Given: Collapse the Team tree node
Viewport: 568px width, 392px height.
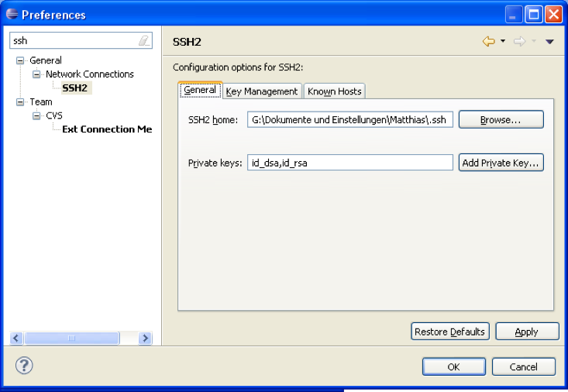Looking at the screenshot, I should point(21,102).
